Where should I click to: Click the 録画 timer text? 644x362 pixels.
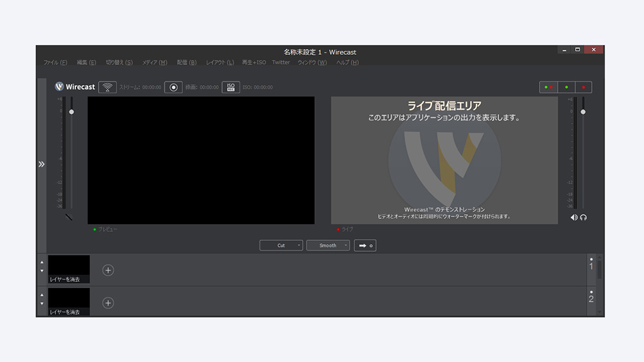click(x=202, y=87)
